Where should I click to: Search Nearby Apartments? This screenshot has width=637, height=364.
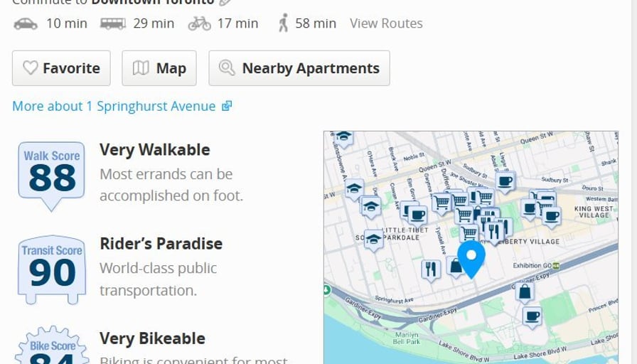(x=299, y=68)
